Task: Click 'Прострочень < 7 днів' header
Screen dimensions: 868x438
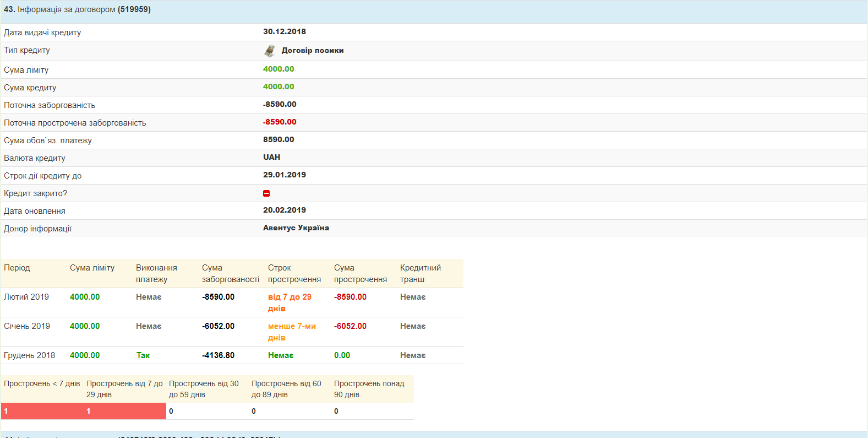Action: [x=42, y=383]
